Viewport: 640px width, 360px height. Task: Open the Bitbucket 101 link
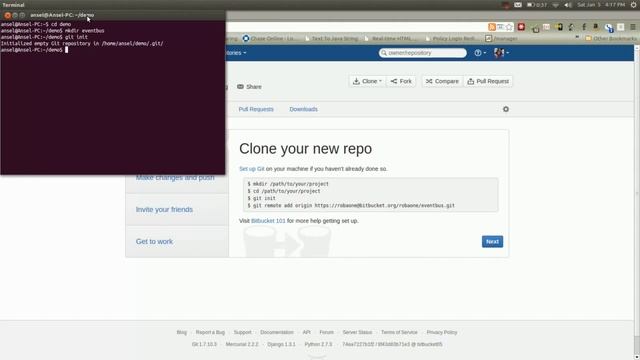268,220
